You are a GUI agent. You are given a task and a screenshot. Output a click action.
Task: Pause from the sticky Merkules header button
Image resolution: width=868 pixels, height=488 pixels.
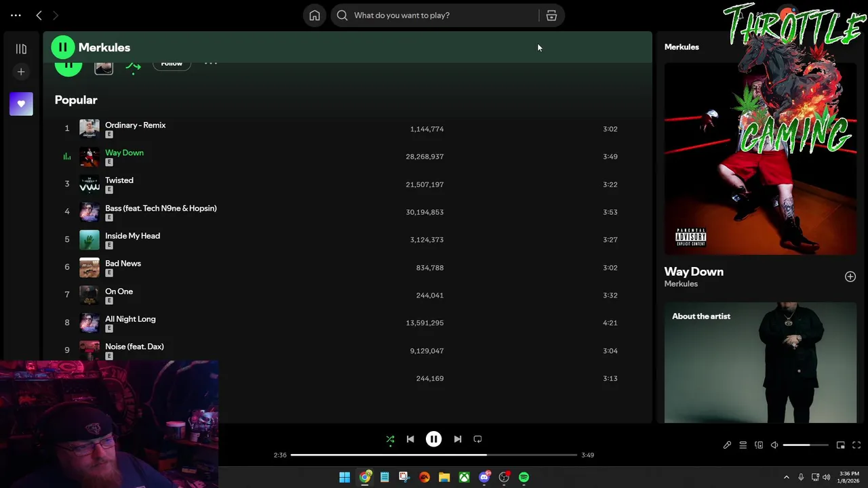tap(63, 47)
